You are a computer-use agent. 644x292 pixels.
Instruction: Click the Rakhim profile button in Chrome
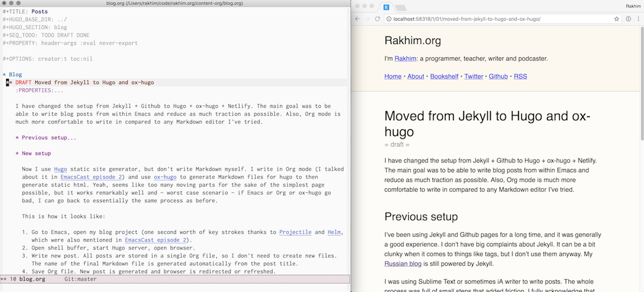click(633, 5)
